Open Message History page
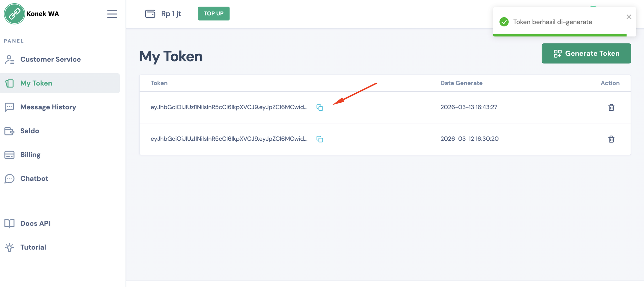Viewport: 644px width, 287px height. pyautogui.click(x=48, y=107)
